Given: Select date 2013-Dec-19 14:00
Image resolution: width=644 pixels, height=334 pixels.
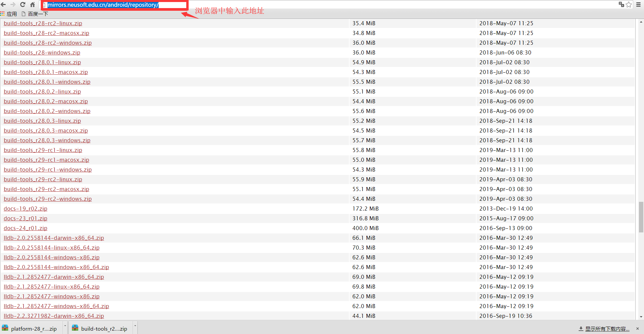Looking at the screenshot, I should point(506,209).
